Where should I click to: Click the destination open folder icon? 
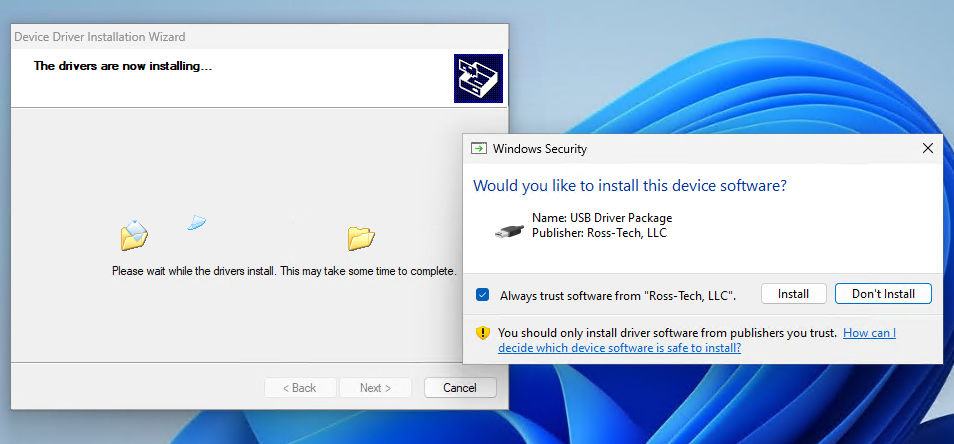click(x=361, y=238)
